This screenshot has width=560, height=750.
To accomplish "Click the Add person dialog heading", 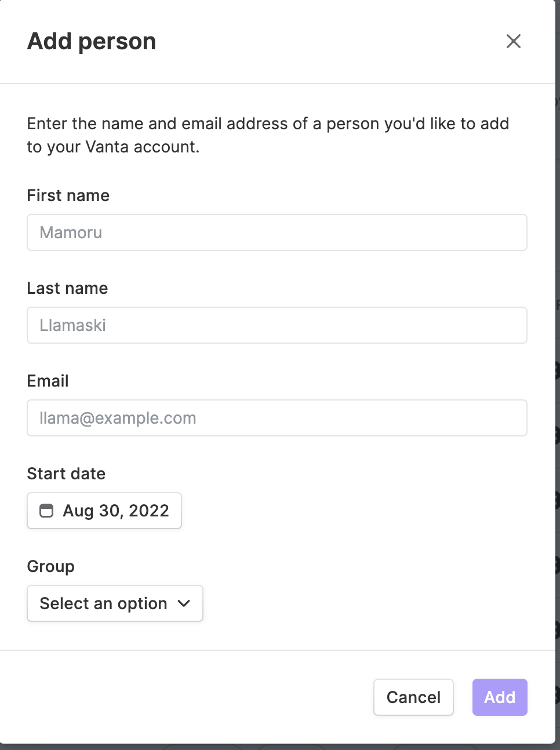I will tap(92, 41).
